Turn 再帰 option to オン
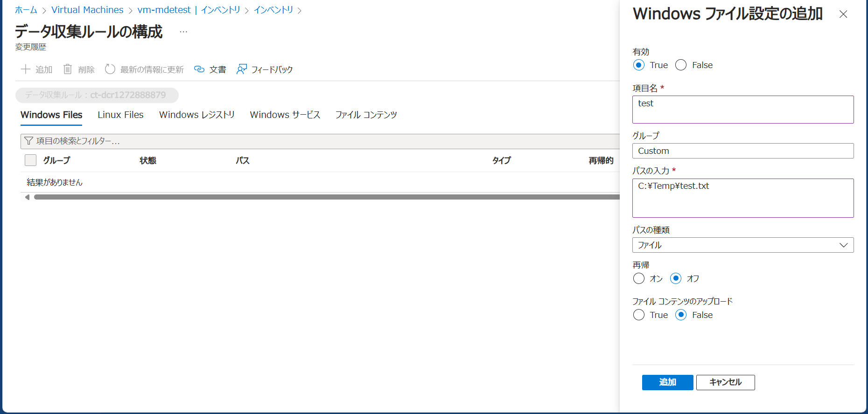This screenshot has height=414, width=868. [639, 279]
